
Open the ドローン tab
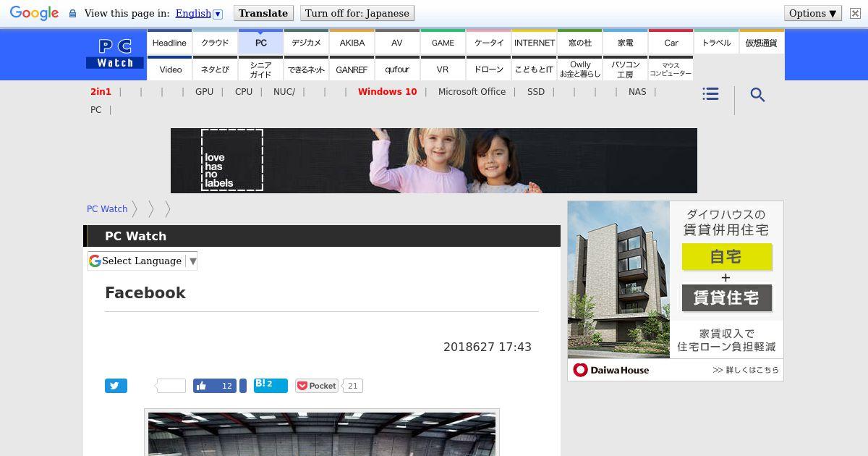488,69
